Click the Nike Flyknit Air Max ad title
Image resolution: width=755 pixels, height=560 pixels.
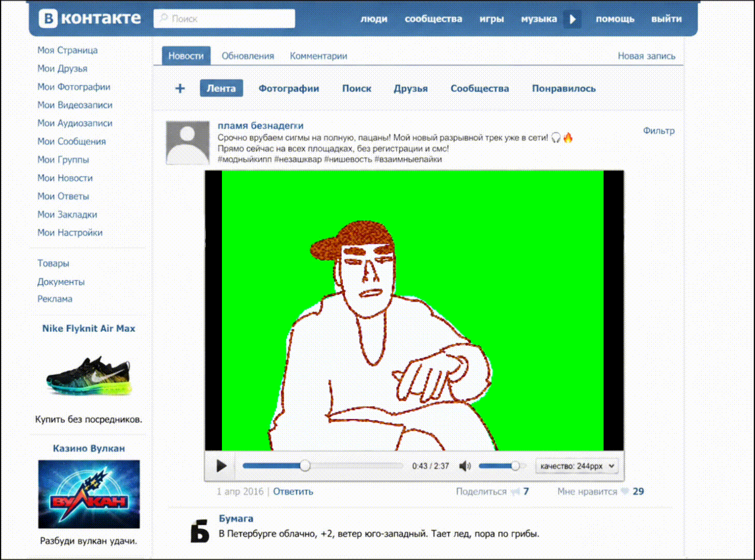[x=89, y=328]
